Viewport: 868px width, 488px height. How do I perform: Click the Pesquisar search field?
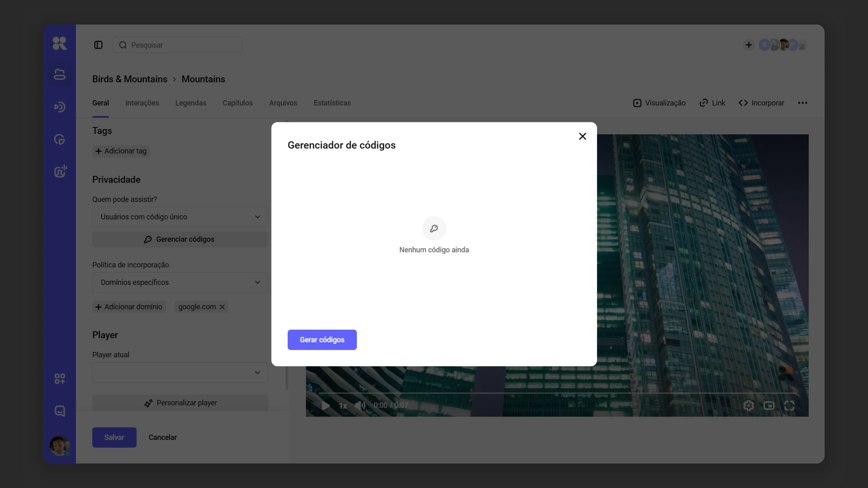(x=178, y=45)
